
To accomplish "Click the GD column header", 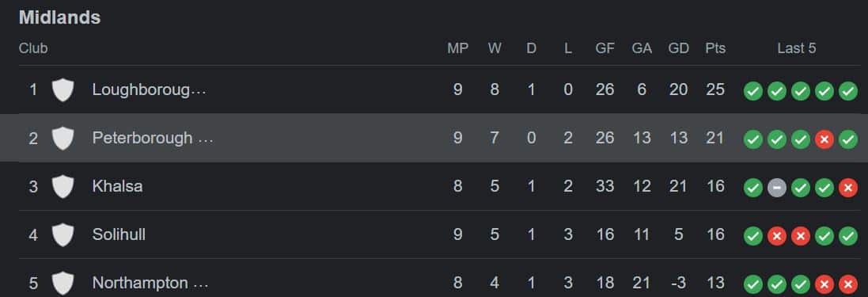I will point(679,48).
